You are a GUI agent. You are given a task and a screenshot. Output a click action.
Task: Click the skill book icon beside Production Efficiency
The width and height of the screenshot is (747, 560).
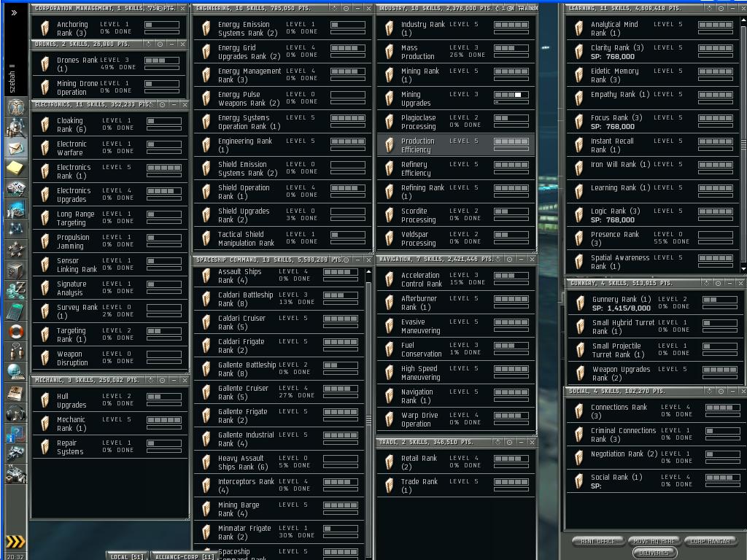390,145
